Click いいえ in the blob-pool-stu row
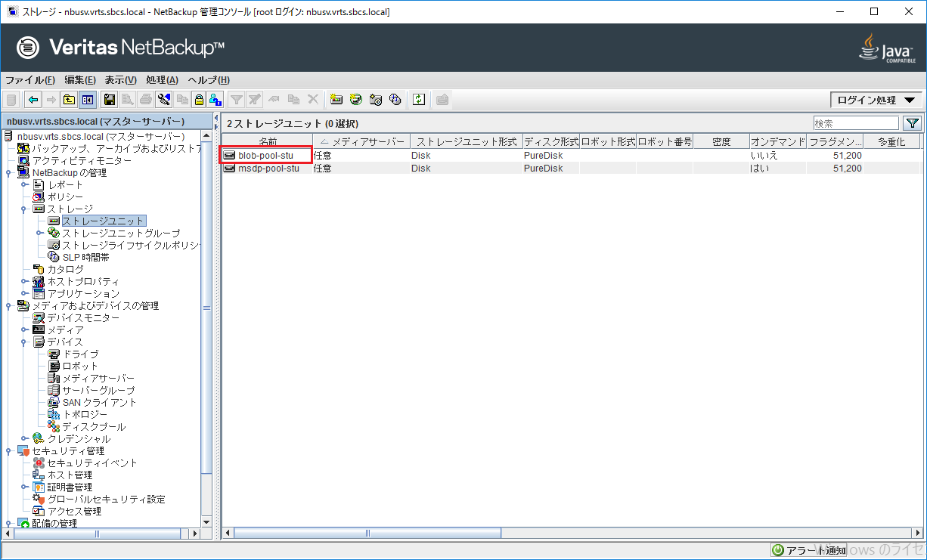This screenshot has width=927, height=560. coord(764,155)
